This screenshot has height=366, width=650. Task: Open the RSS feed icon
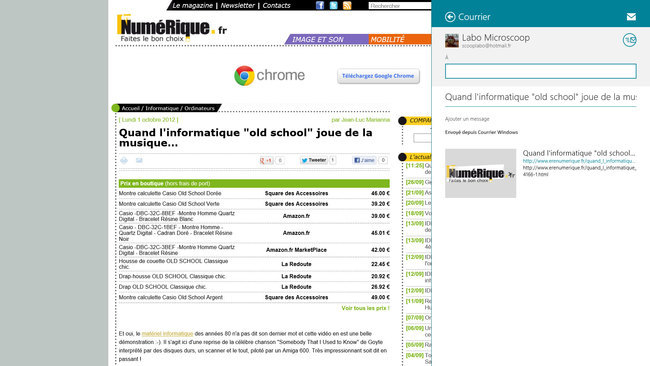(347, 5)
